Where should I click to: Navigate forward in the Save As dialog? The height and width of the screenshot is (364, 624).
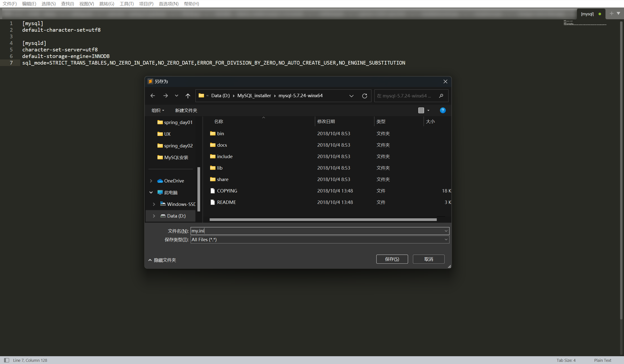pyautogui.click(x=166, y=96)
